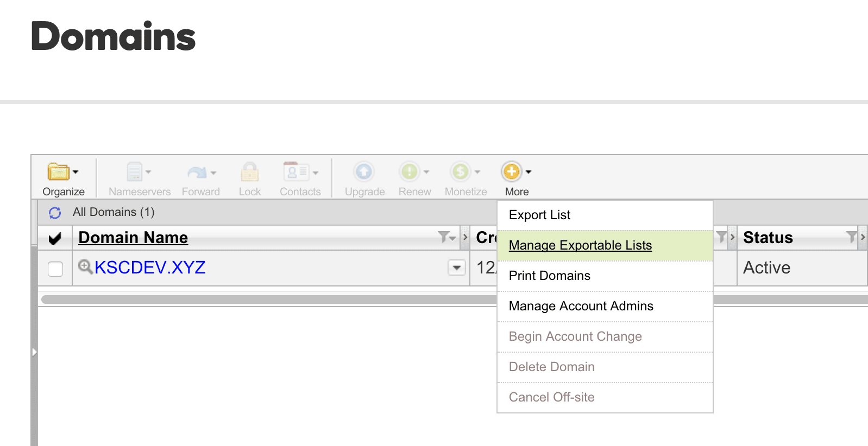Click the Upgrade arrow icon

364,171
